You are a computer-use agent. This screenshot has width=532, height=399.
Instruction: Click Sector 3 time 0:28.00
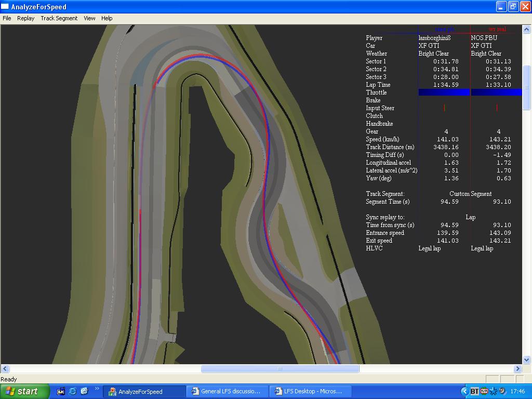pyautogui.click(x=446, y=77)
